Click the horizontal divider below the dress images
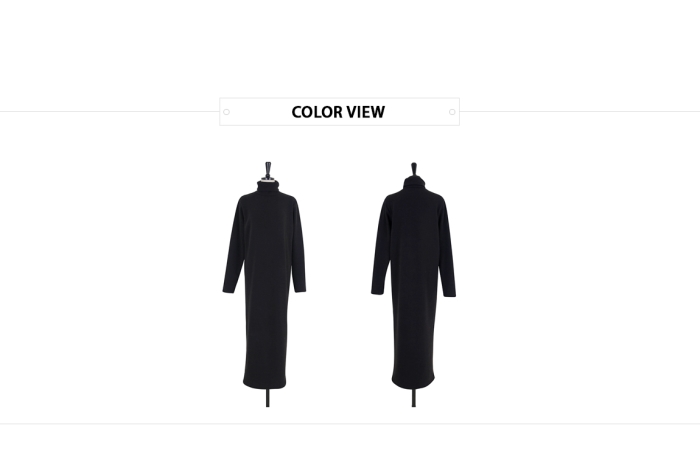 pyautogui.click(x=350, y=423)
